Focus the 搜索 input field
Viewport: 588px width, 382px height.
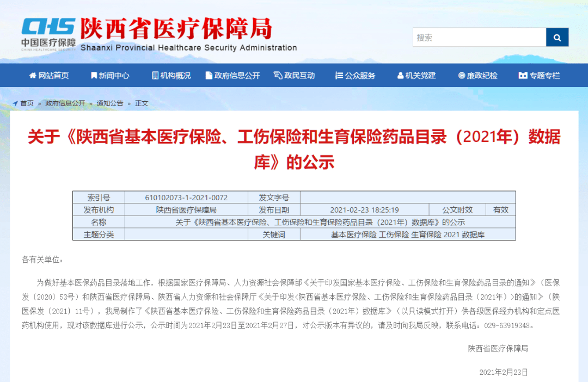(x=479, y=38)
